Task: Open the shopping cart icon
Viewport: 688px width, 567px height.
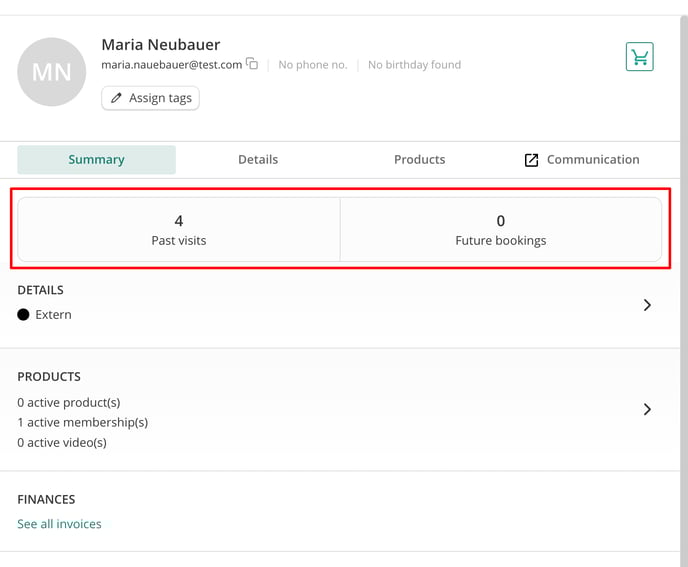Action: (639, 57)
